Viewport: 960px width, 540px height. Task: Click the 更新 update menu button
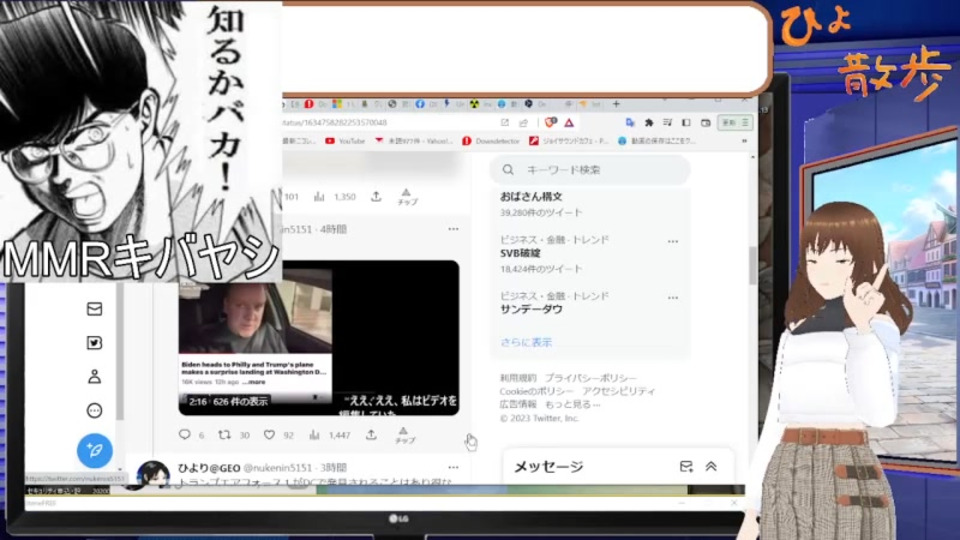(x=735, y=122)
